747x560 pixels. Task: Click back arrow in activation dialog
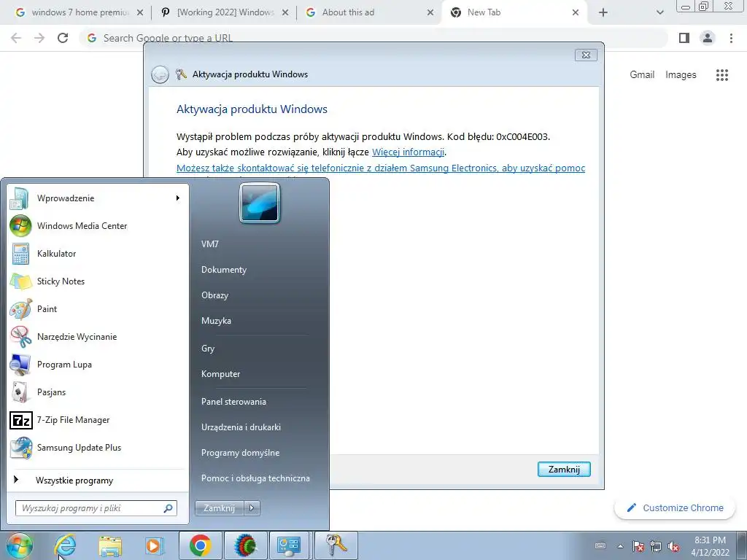[160, 75]
